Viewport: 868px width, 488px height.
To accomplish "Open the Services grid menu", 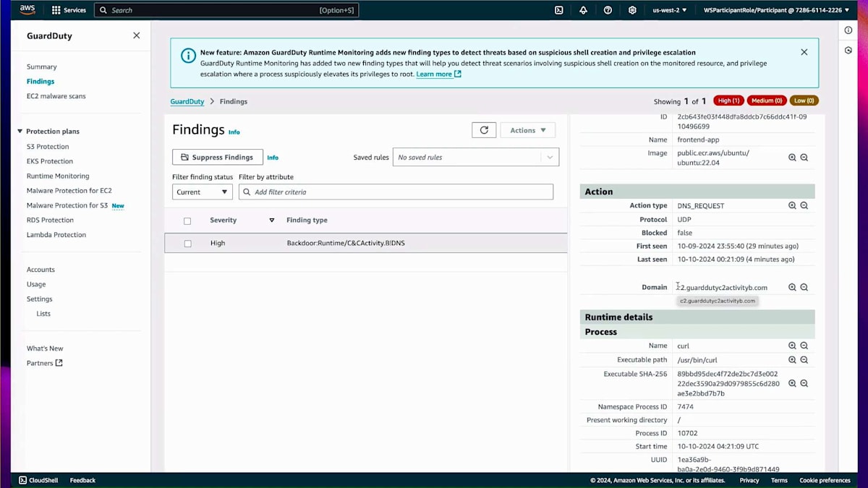I will tap(69, 10).
